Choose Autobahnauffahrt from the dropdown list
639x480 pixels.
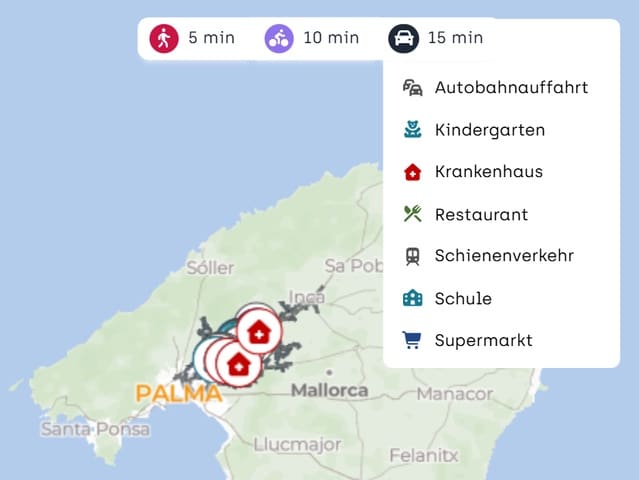pos(501,88)
